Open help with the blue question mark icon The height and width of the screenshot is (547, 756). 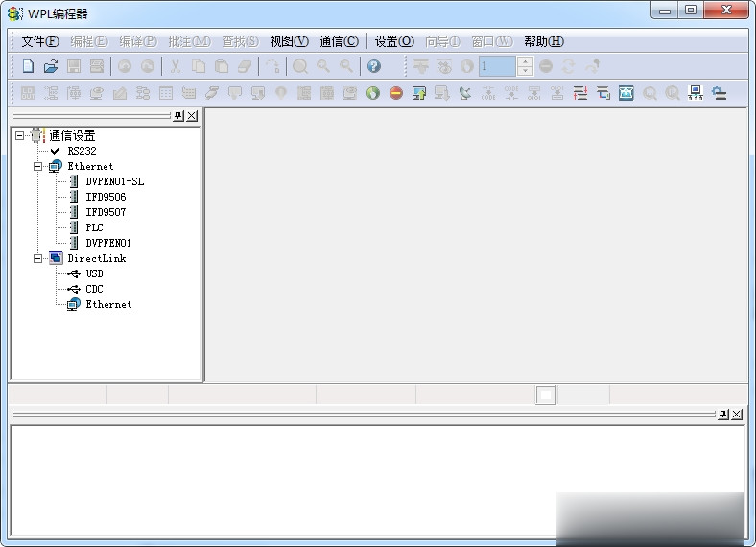(x=373, y=66)
